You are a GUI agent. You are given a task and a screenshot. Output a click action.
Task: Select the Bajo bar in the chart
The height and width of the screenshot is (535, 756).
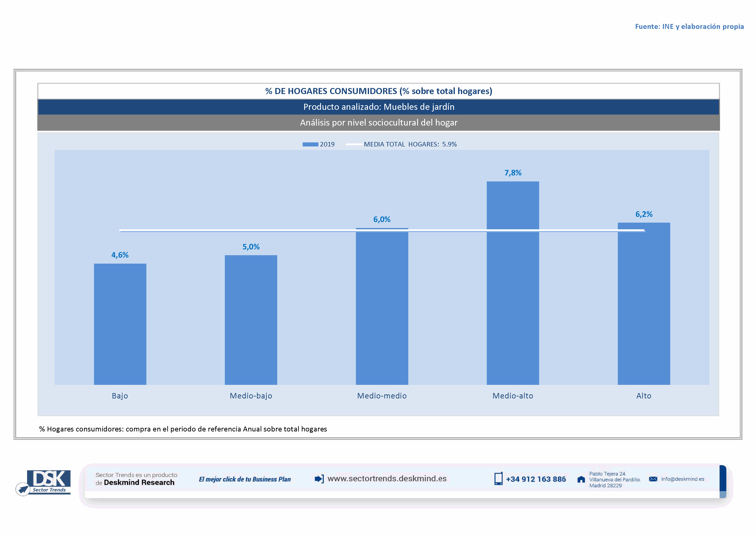pos(120,324)
